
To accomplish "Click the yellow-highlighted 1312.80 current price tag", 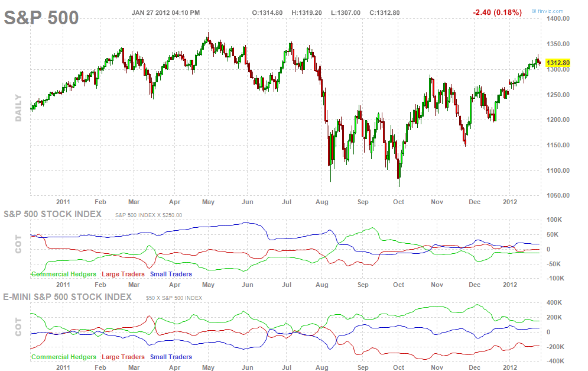I will (x=558, y=63).
